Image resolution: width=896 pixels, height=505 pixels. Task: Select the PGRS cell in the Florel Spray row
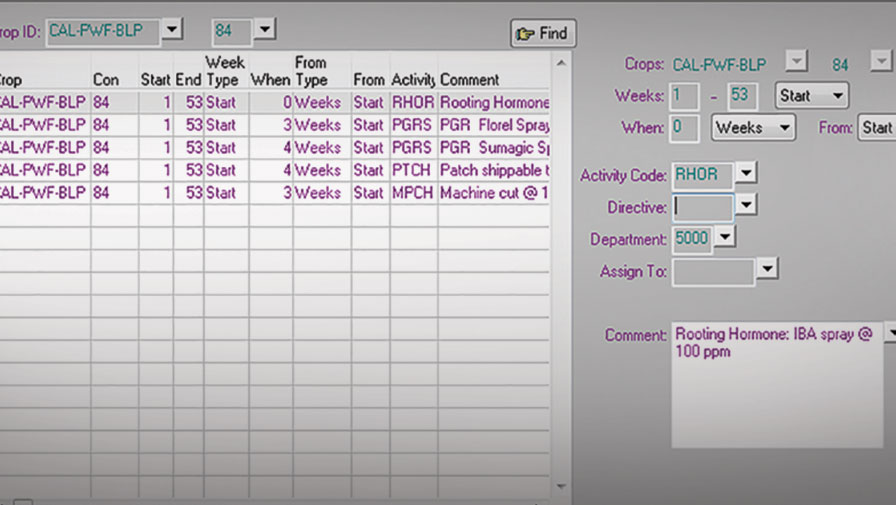click(413, 125)
